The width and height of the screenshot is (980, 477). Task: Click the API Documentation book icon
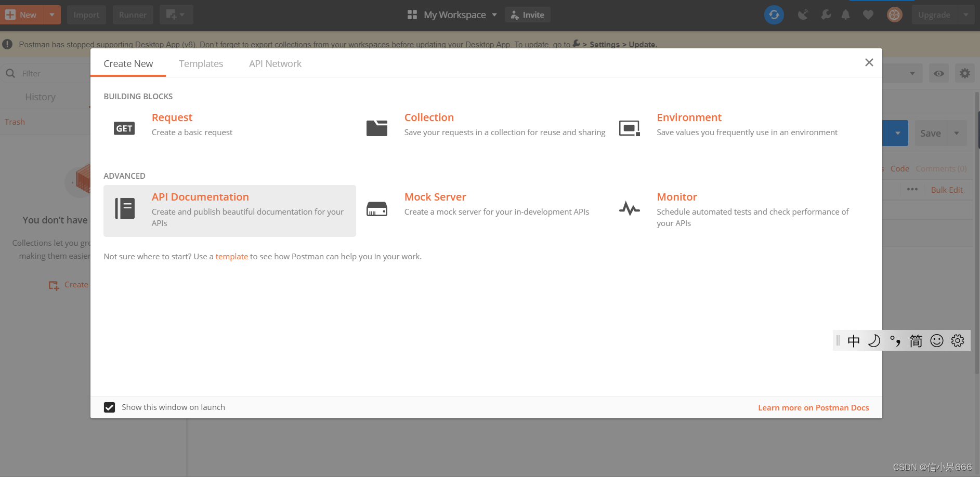coord(125,208)
